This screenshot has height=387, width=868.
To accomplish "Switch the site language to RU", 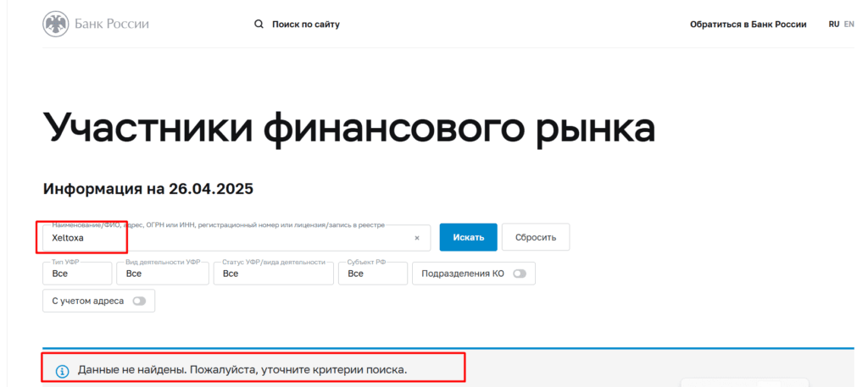I will coord(834,25).
